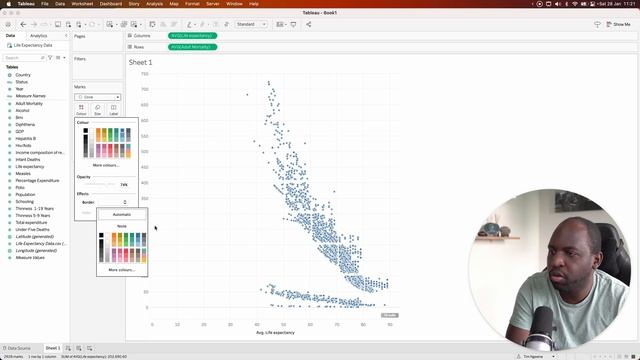This screenshot has width=640, height=360.
Task: Open the Data Source tab
Action: point(16,348)
